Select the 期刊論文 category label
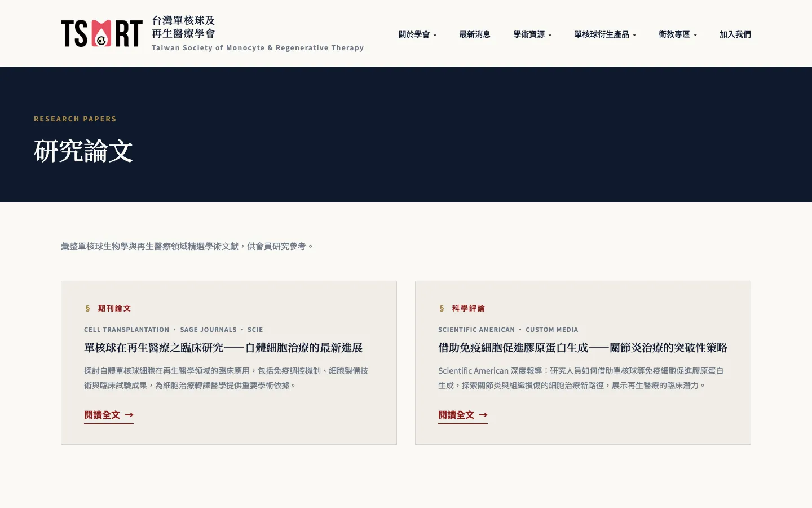Viewport: 812px width, 508px height. click(114, 308)
